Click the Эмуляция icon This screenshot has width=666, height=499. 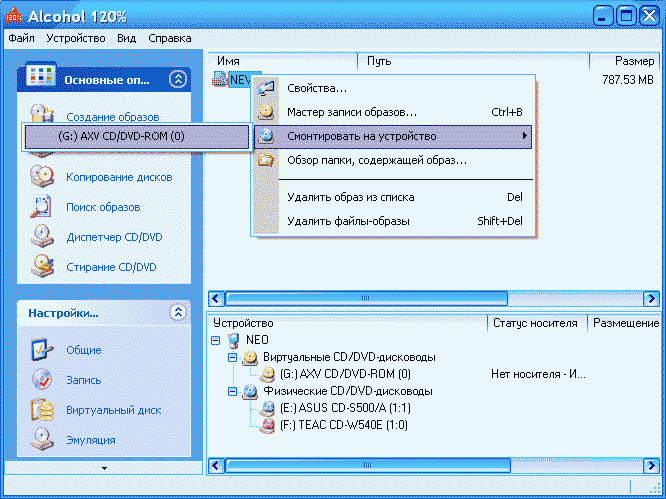[x=42, y=440]
